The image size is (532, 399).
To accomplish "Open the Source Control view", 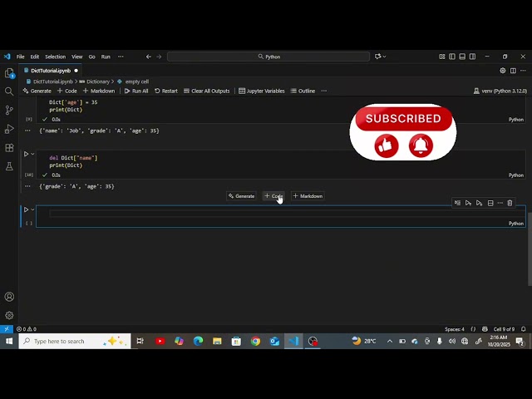I will pos(9,110).
